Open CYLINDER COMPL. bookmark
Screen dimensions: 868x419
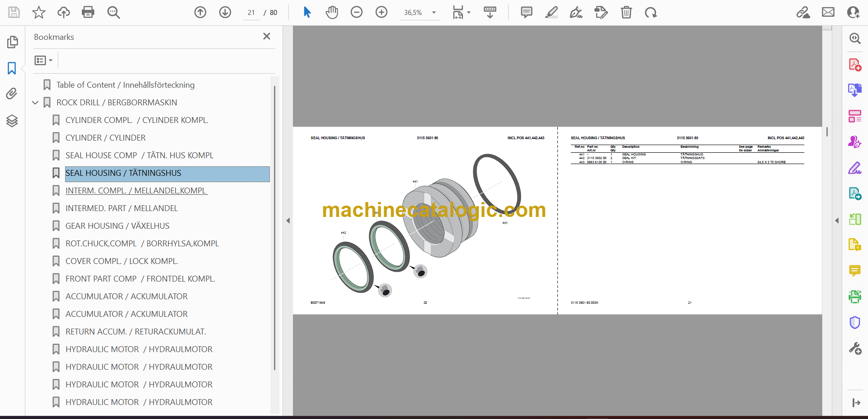point(137,120)
